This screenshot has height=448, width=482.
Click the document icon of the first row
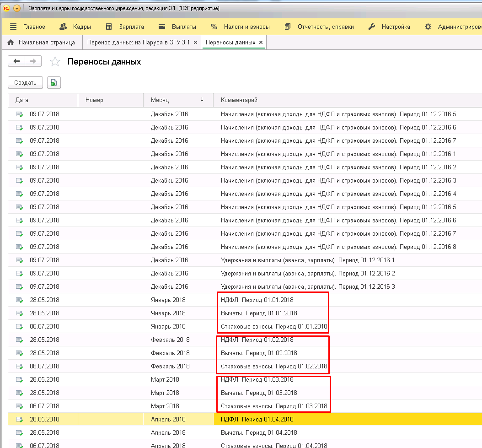(19, 114)
